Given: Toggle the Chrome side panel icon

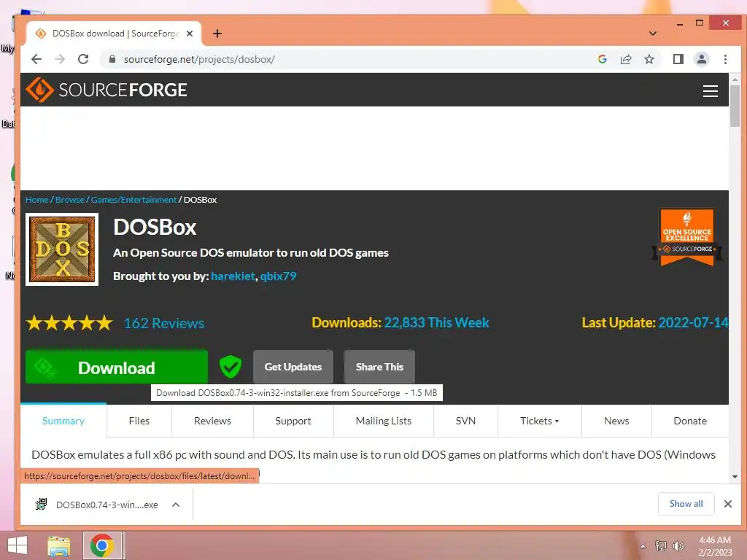Looking at the screenshot, I should [x=678, y=59].
